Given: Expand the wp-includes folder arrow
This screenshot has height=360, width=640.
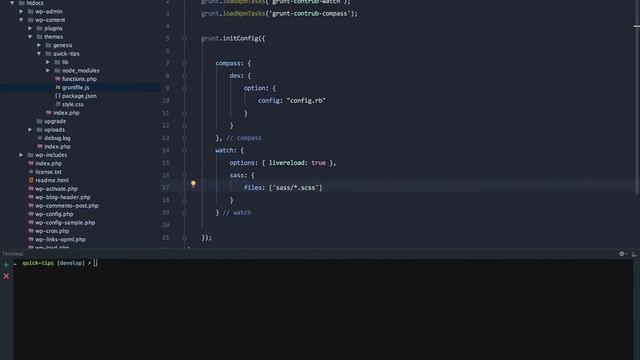Looking at the screenshot, I should pos(21,155).
